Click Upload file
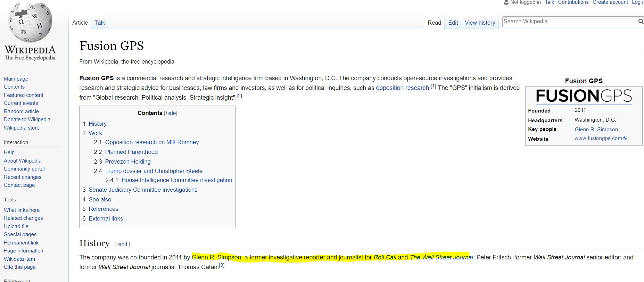644x282 pixels. pos(16,226)
